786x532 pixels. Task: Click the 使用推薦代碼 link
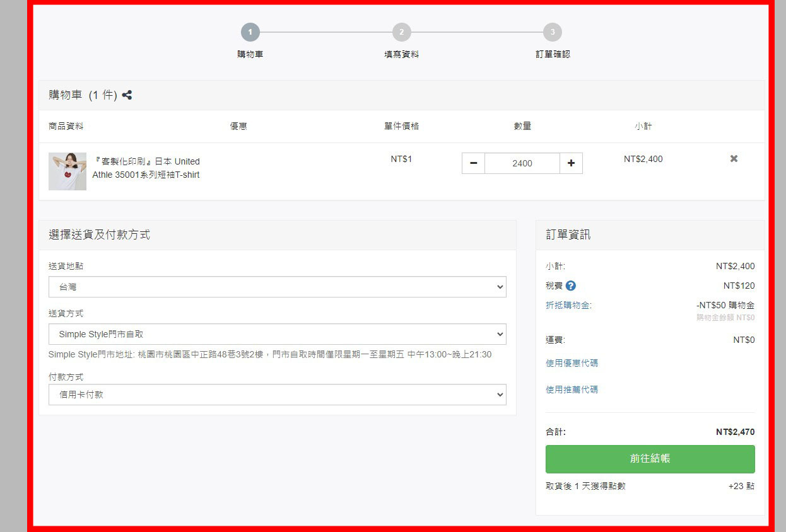572,390
